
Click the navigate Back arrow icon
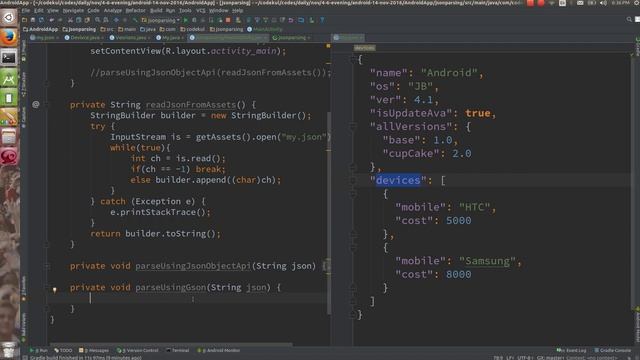pyautogui.click(x=116, y=20)
